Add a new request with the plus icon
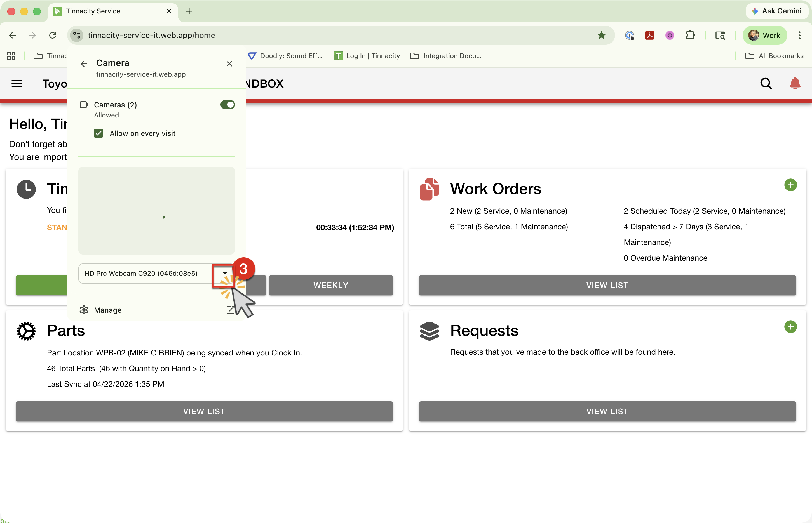 pyautogui.click(x=790, y=327)
